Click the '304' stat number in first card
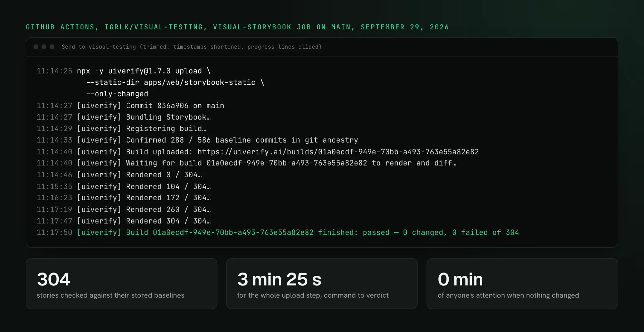The image size is (644, 332). 54,279
